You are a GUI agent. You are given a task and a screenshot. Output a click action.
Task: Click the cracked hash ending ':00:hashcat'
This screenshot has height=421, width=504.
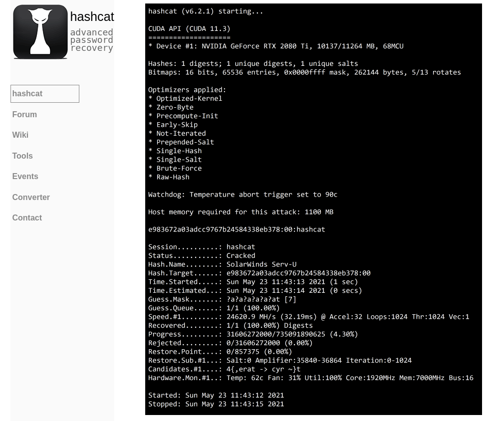coord(237,229)
